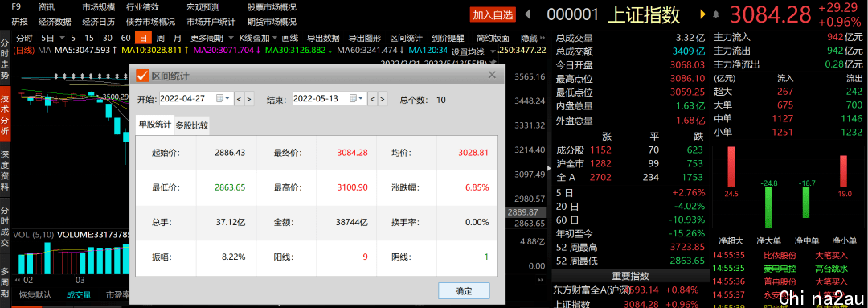868x308 pixels.
Task: Select 周 weekly period
Action: coord(161,39)
